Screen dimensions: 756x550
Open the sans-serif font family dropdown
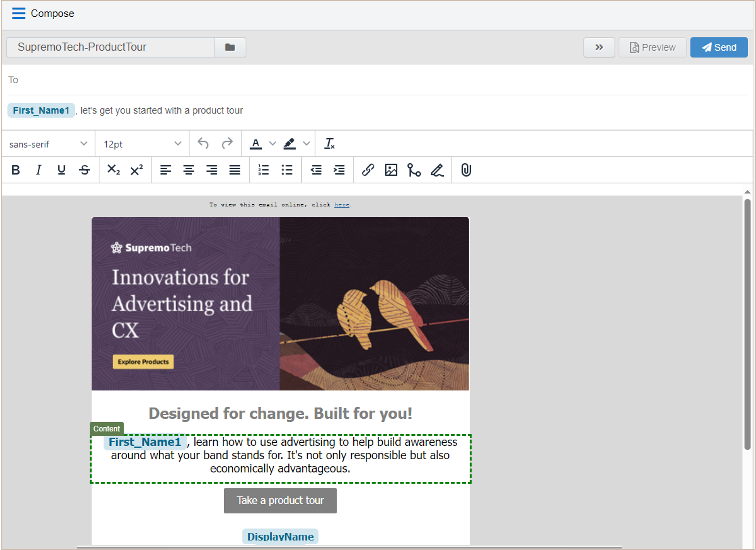point(48,144)
